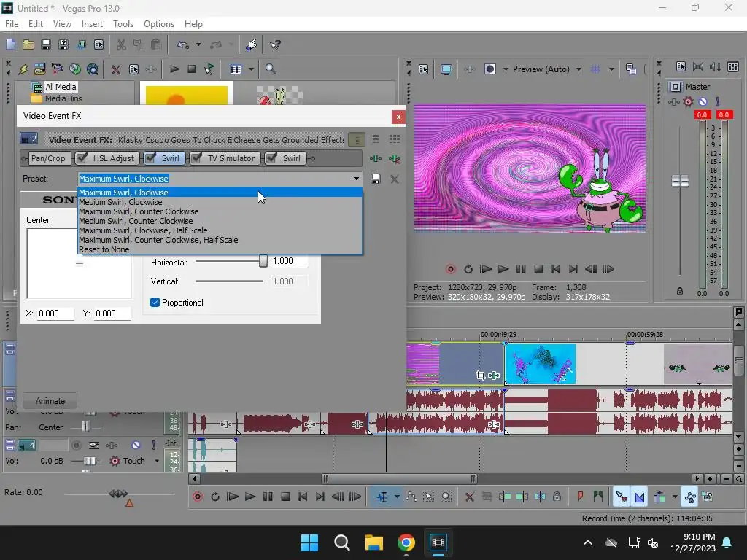The image size is (747, 560).
Task: Click the Undo arrow icon
Action: click(x=182, y=44)
